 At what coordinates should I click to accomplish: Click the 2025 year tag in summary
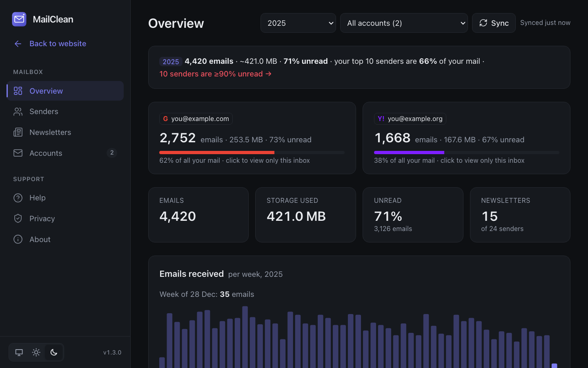(171, 62)
